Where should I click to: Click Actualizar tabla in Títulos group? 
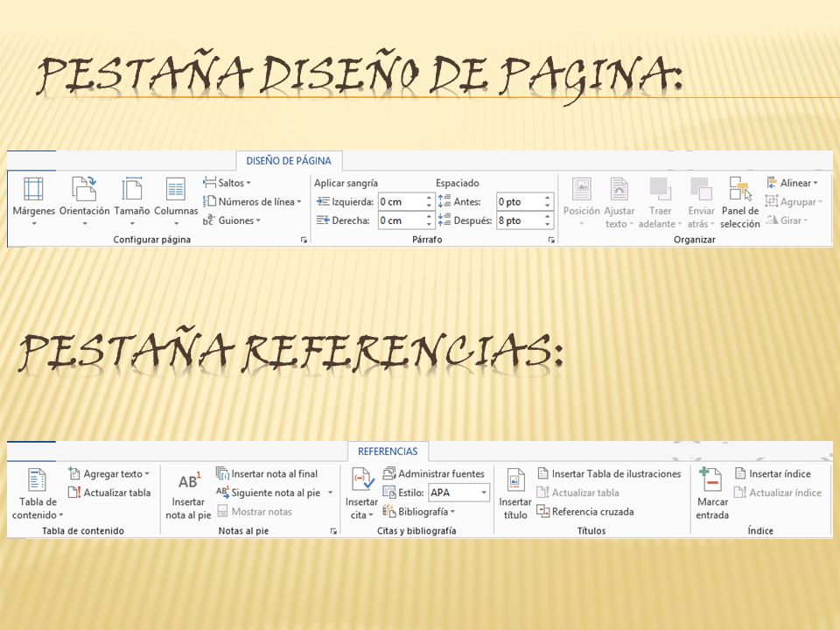pos(578,493)
